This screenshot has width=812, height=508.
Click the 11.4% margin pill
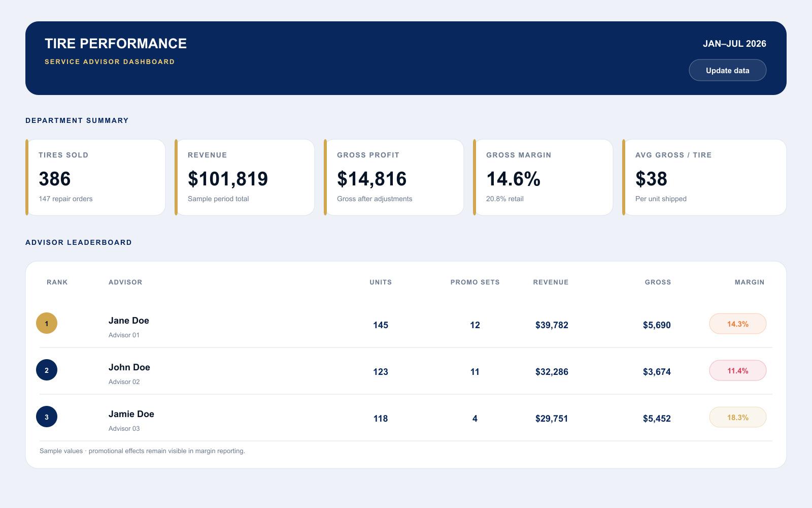pos(737,370)
